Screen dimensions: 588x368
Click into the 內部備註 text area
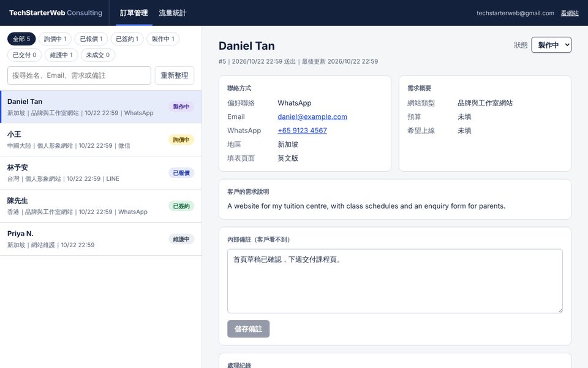click(395, 281)
